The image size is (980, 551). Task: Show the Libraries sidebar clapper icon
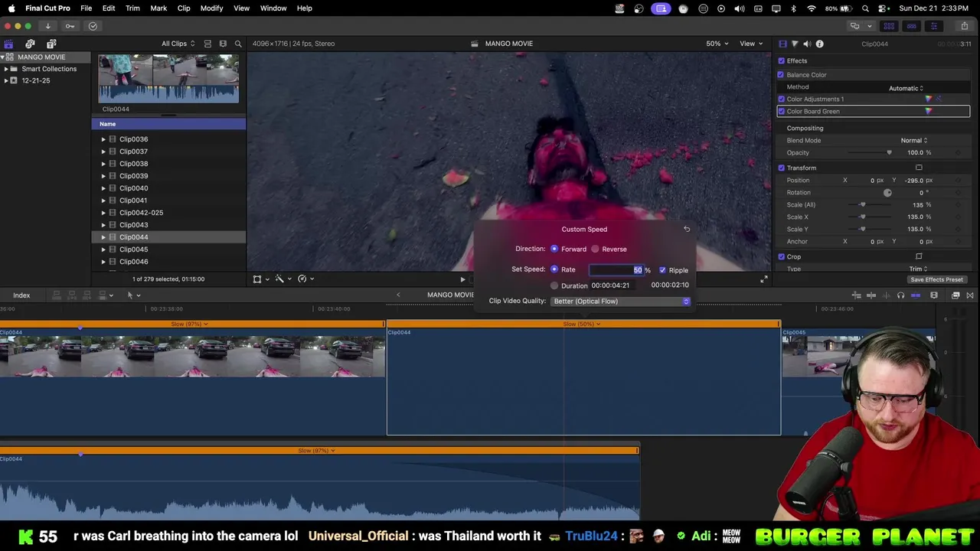pyautogui.click(x=8, y=44)
